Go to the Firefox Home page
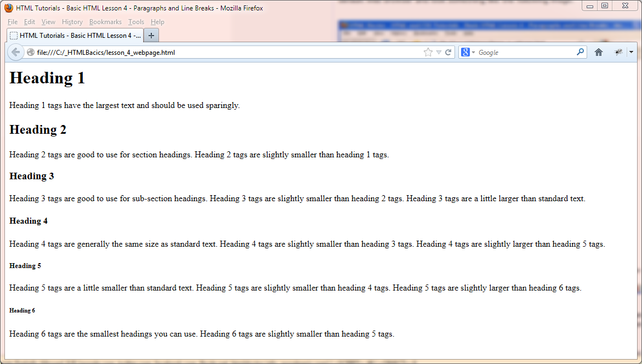The image size is (642, 364). pos(599,52)
